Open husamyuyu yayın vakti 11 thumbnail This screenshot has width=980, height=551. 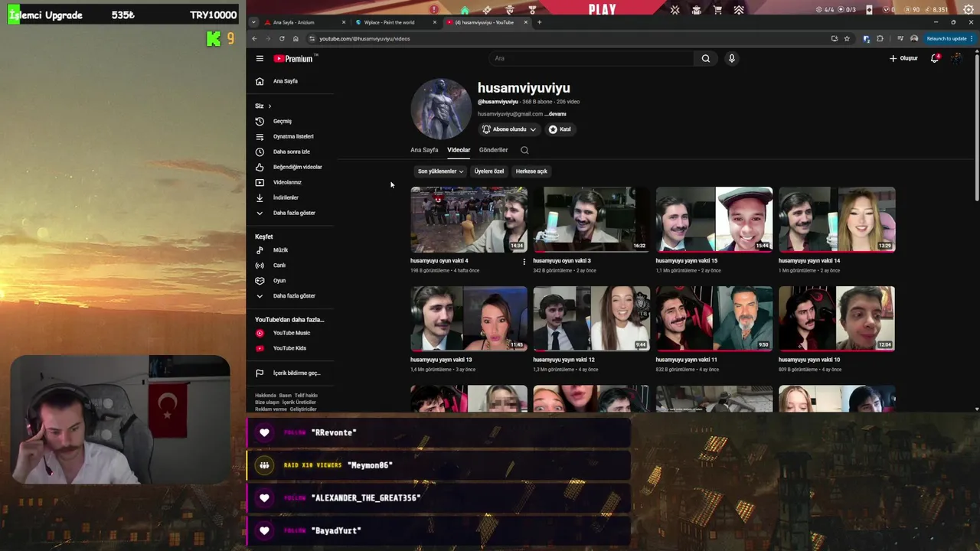point(714,318)
